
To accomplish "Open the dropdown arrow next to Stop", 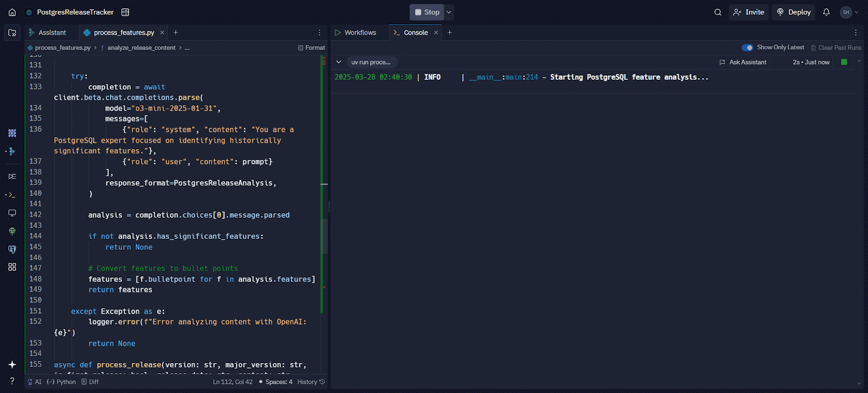I will click(449, 12).
